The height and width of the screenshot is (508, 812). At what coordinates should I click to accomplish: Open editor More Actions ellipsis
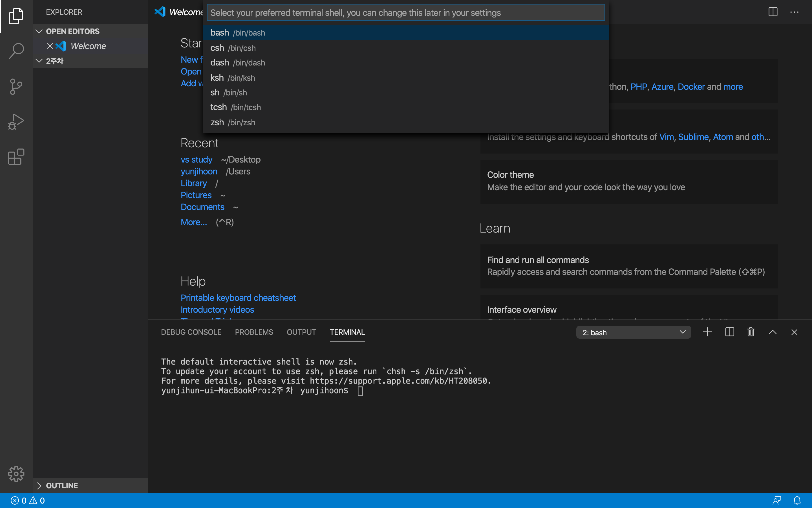(x=794, y=12)
